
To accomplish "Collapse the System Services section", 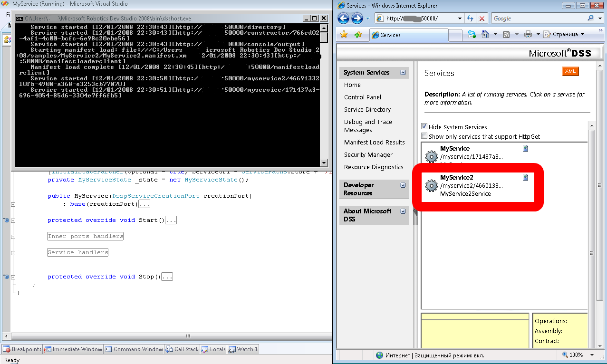I will pos(403,73).
